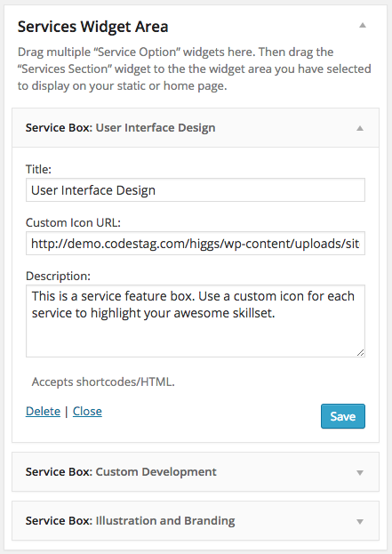Place cursor in the Description textarea
Viewport: 392px width, 554px height.
(196, 321)
